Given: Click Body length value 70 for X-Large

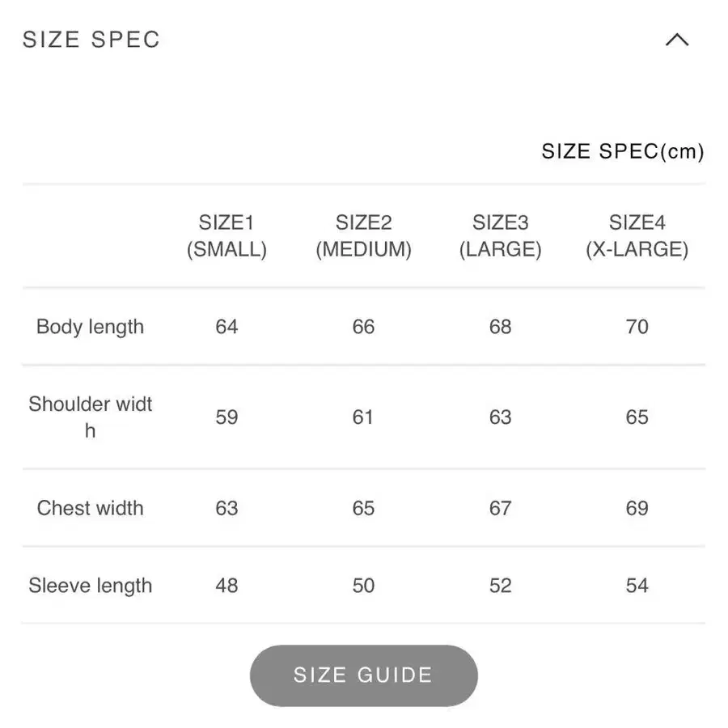Looking at the screenshot, I should [x=637, y=327].
